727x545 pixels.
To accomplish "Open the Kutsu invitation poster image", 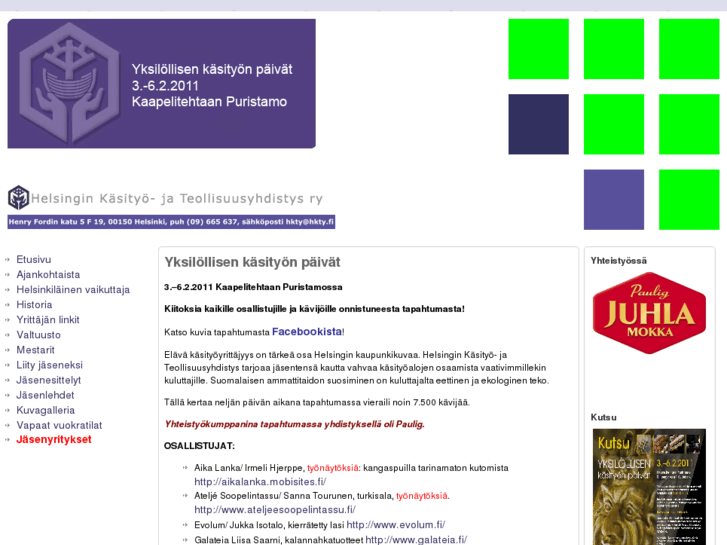I will pos(649,487).
